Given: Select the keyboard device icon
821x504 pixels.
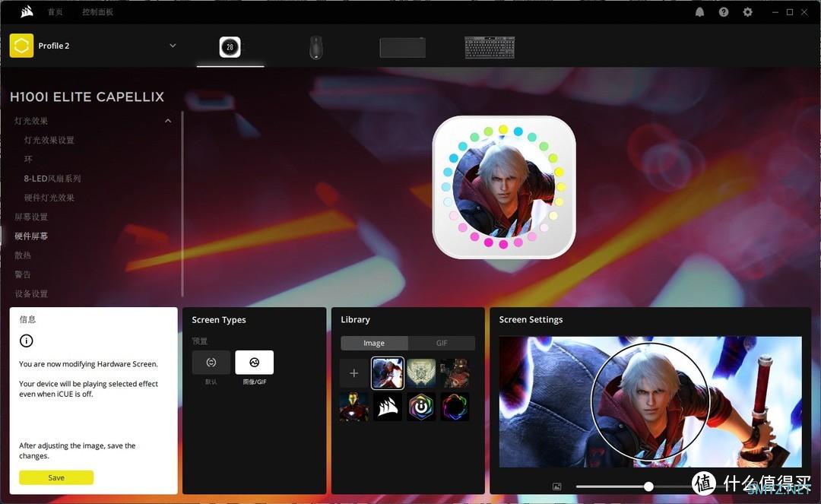Looking at the screenshot, I should tap(490, 47).
